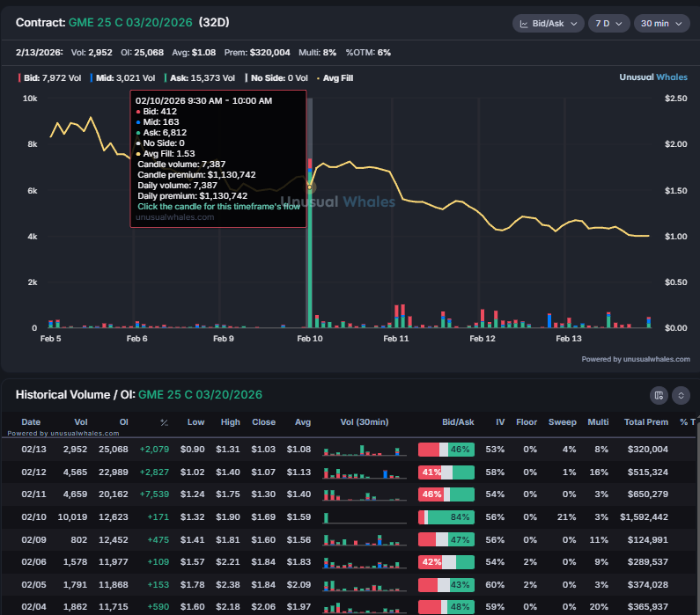Click the 02/04 row date
This screenshot has width=700, height=615.
click(34, 606)
